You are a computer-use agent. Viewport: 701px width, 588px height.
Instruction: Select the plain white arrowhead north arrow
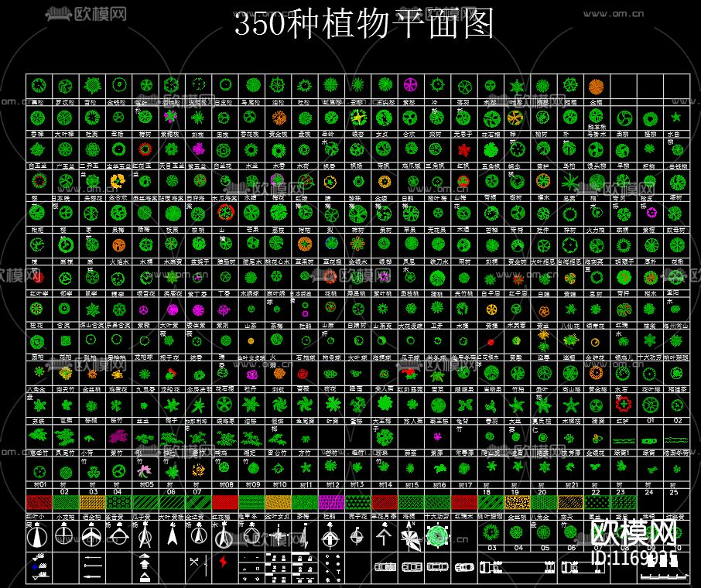(x=172, y=535)
